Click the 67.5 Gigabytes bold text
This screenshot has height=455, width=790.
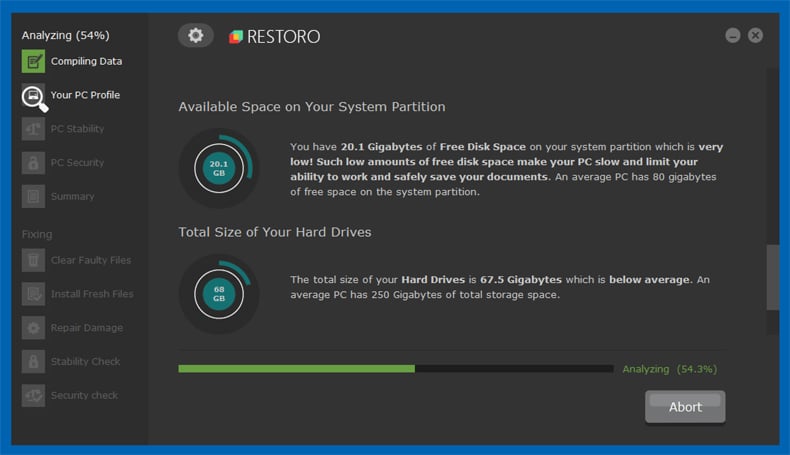(x=521, y=280)
